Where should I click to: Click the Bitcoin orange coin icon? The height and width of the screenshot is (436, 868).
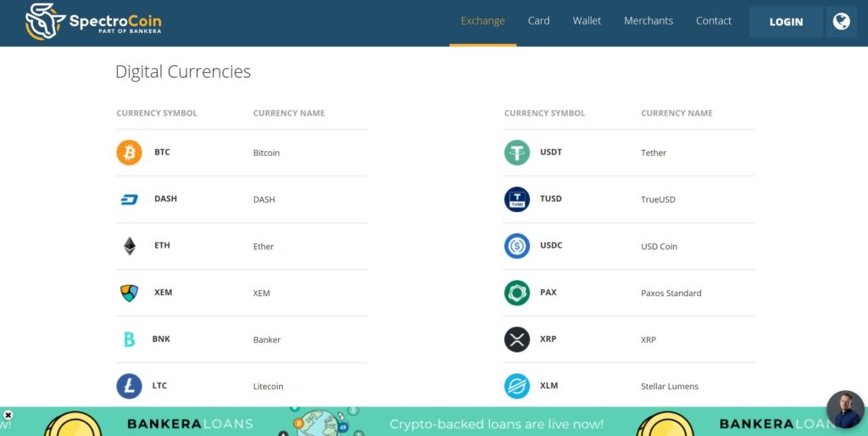point(129,153)
